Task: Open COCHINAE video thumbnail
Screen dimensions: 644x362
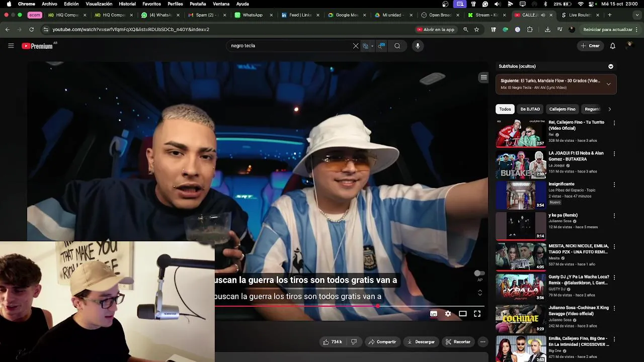Action: click(521, 319)
